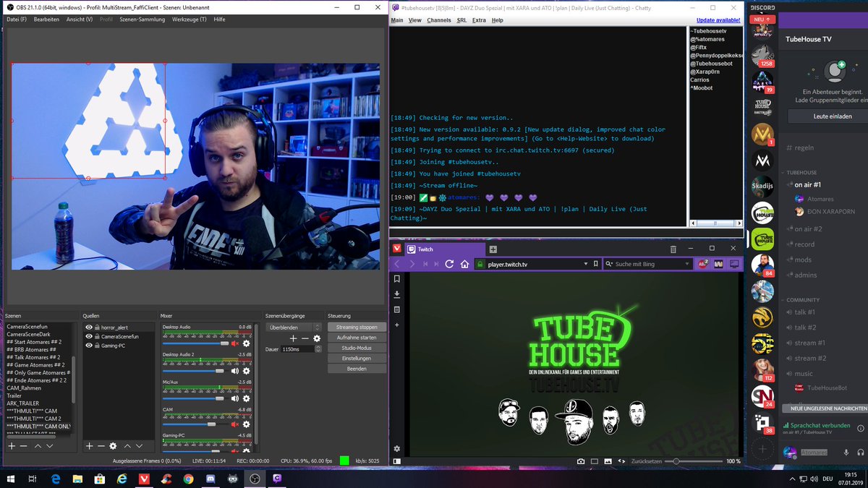Viewport: 868px width, 488px height.
Task: Go to home page in Vivaldi
Action: click(464, 264)
